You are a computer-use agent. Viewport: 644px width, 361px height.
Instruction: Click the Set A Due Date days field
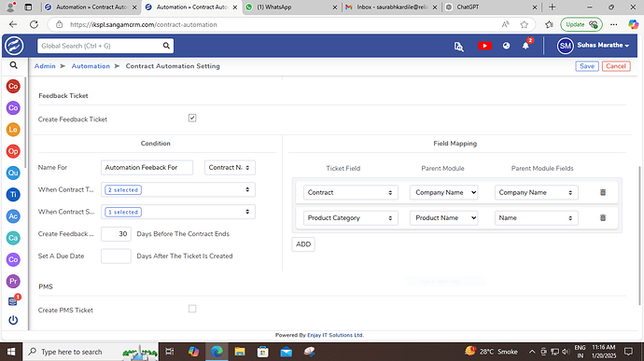(x=116, y=256)
